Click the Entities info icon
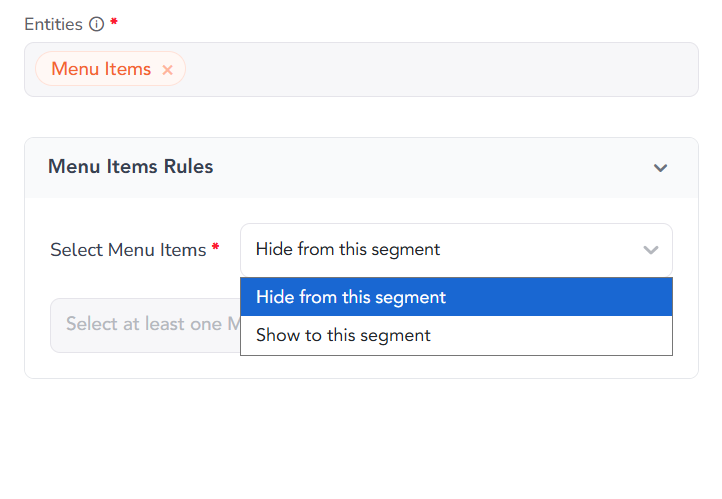Viewport: 722px width, 499px height. (96, 23)
